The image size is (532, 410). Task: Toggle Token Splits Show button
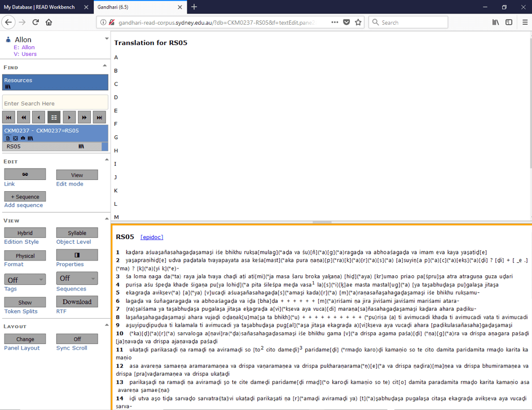25,302
